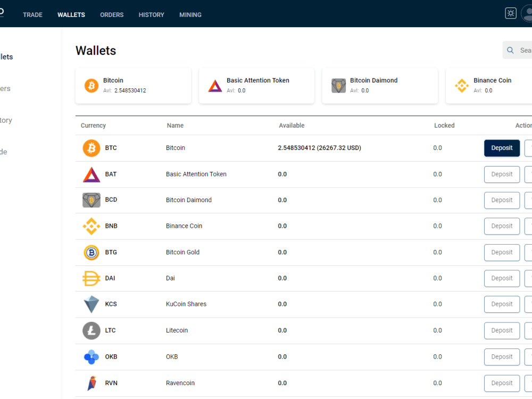Click Avl: 2.548530412 in Bitcoin card

(x=124, y=90)
